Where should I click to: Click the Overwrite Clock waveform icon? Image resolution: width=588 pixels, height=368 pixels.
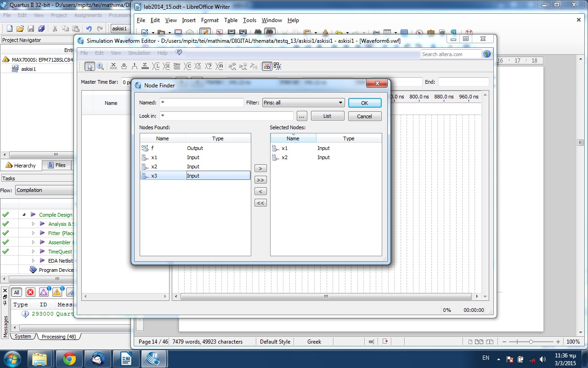[198, 66]
